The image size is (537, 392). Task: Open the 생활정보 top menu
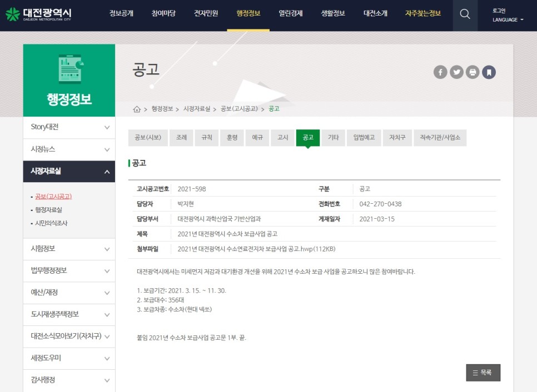tap(333, 13)
